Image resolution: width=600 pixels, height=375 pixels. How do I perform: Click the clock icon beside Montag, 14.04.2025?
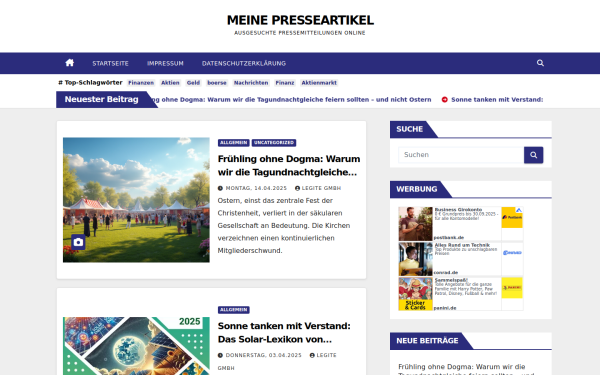pos(220,188)
